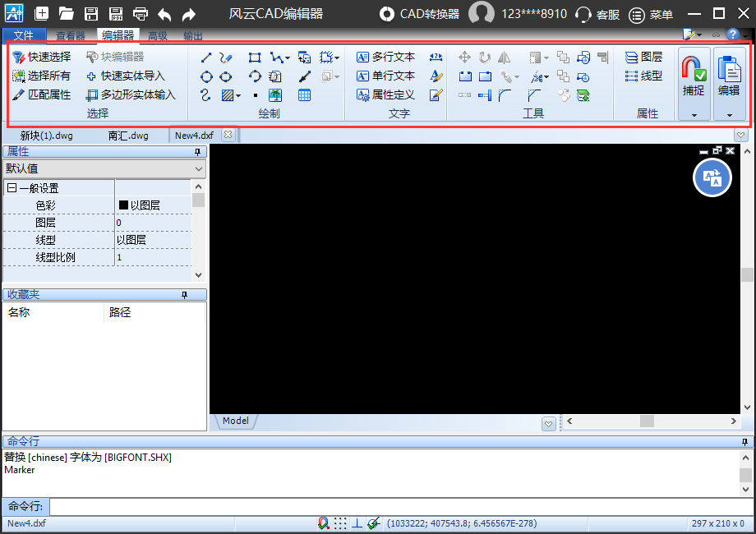Open file using the folder icon
This screenshot has height=534, width=756.
[66, 14]
